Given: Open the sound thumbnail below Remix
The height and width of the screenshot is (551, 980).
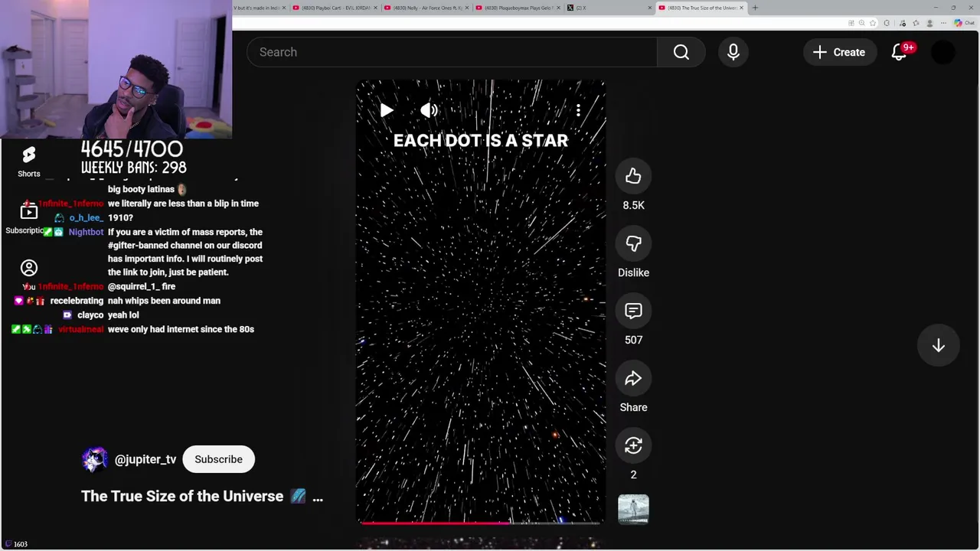Looking at the screenshot, I should pos(633,510).
